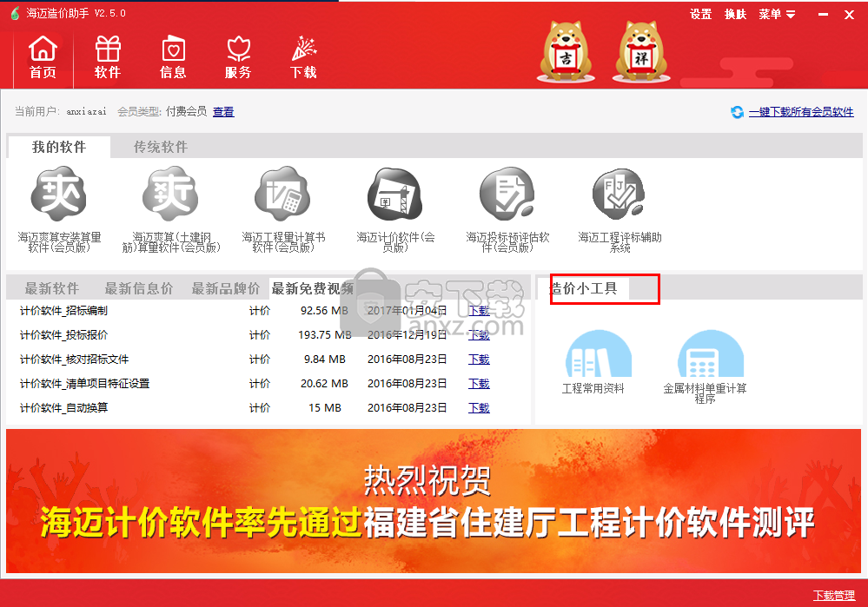Launch 海迈计价软件(会员版)

click(x=395, y=209)
